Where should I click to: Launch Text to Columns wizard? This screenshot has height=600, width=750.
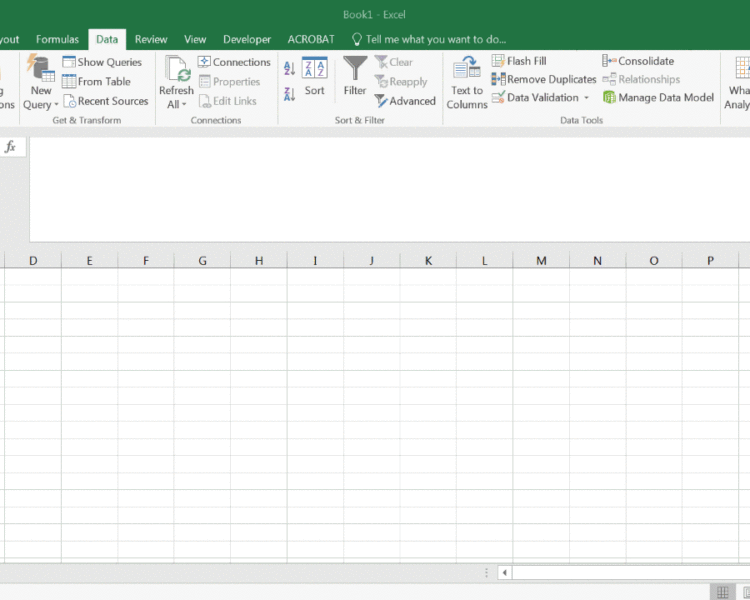click(x=467, y=70)
